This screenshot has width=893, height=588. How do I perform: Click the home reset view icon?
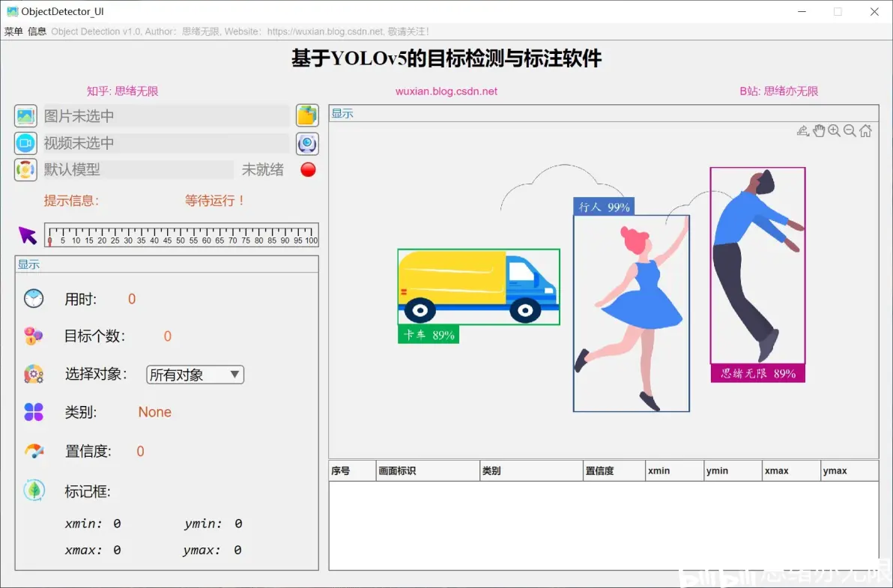coord(866,131)
